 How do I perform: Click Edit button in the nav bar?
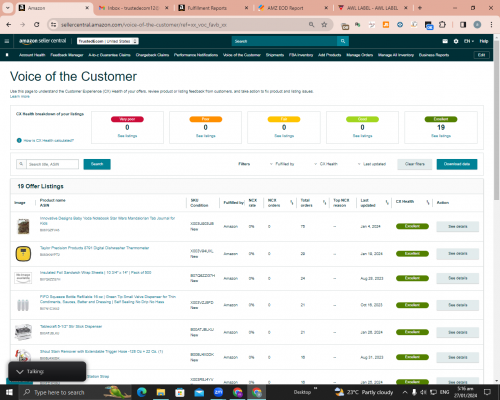(x=481, y=55)
